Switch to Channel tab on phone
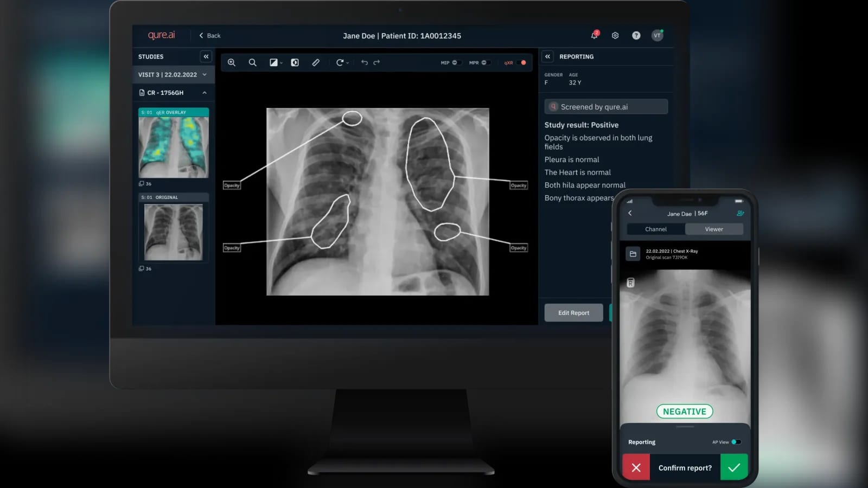 point(656,229)
